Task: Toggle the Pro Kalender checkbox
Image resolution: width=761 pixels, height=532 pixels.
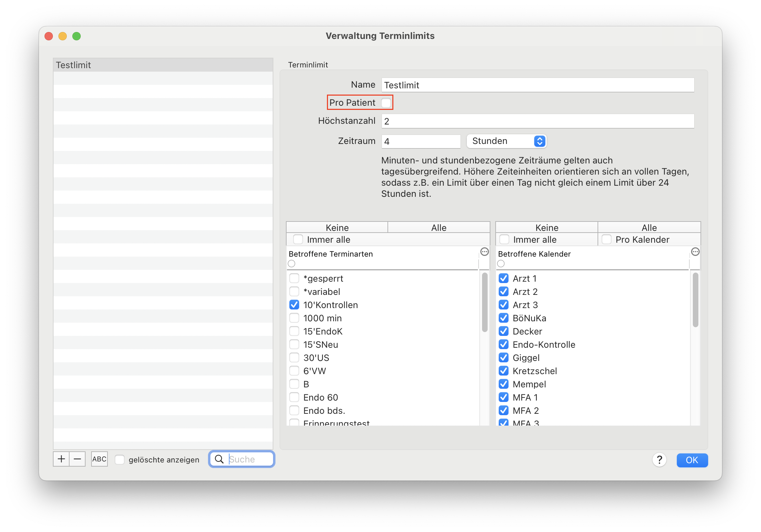Action: pyautogui.click(x=606, y=239)
